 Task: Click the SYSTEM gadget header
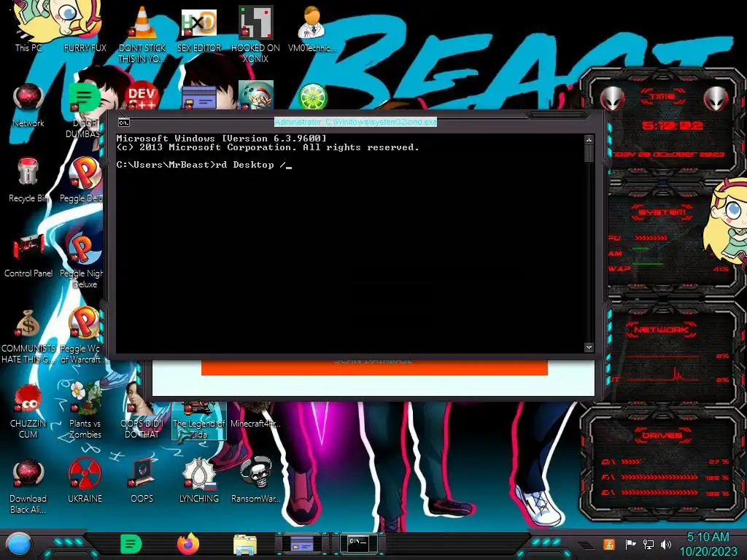pos(662,212)
